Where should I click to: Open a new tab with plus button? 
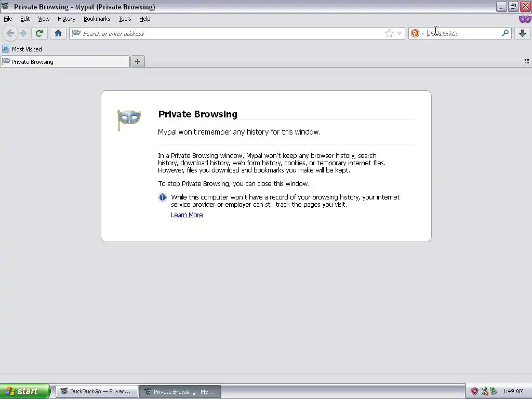coord(137,61)
